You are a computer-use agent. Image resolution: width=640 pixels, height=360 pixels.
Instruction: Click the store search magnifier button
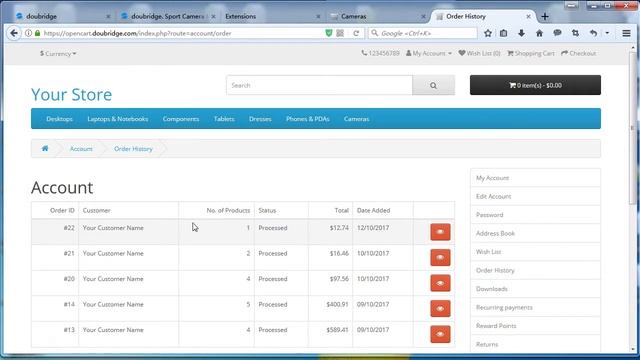point(433,85)
